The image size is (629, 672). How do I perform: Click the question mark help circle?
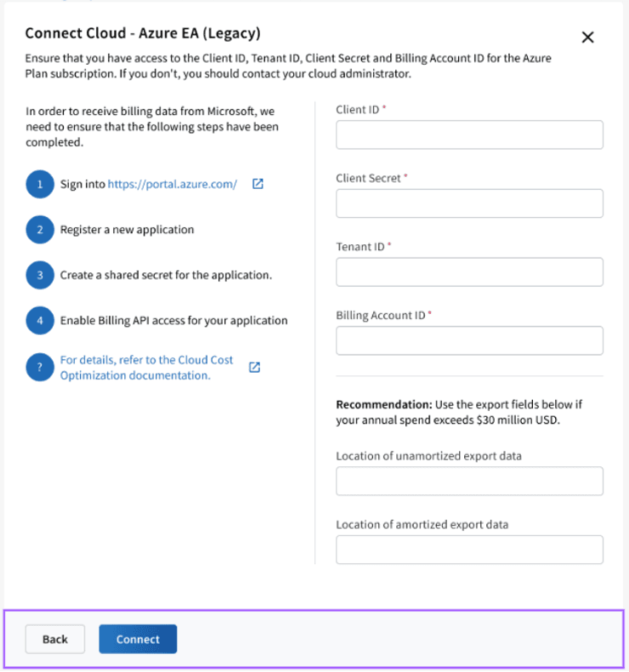40,367
